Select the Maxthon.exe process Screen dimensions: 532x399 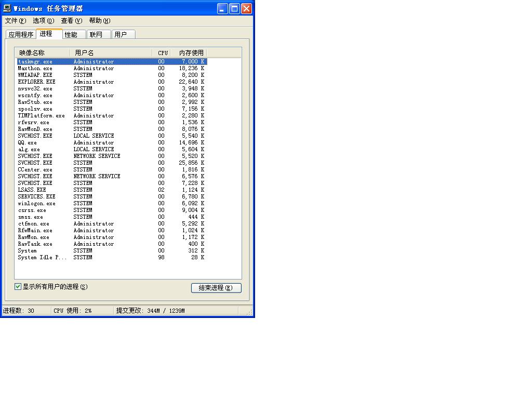click(112, 68)
